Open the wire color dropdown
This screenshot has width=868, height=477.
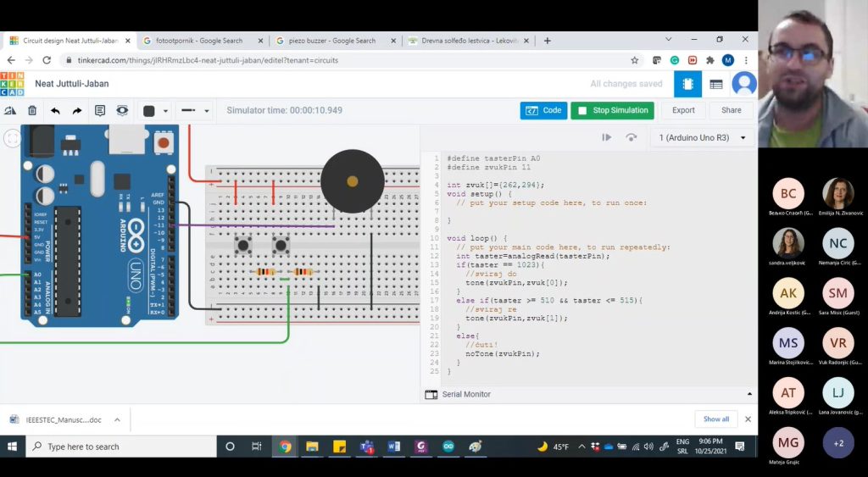point(155,110)
